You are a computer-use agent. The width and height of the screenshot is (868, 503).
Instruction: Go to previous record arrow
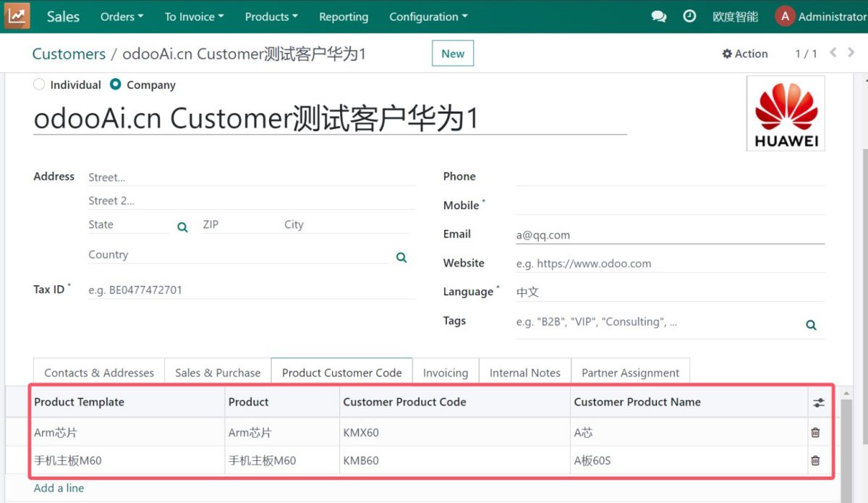[833, 53]
